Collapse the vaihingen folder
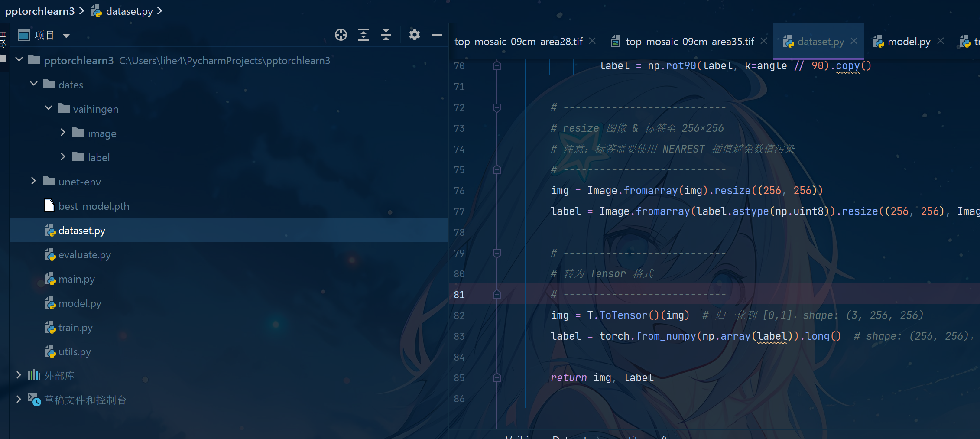980x439 pixels. point(49,108)
